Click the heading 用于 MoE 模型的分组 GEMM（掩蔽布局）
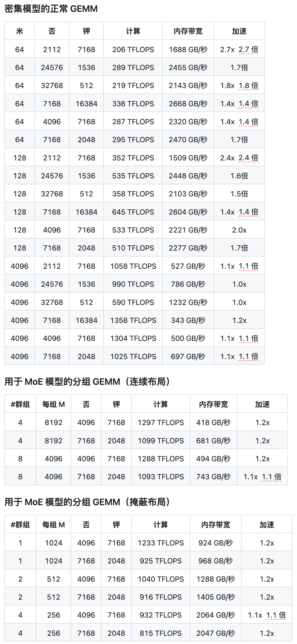 pos(87,502)
